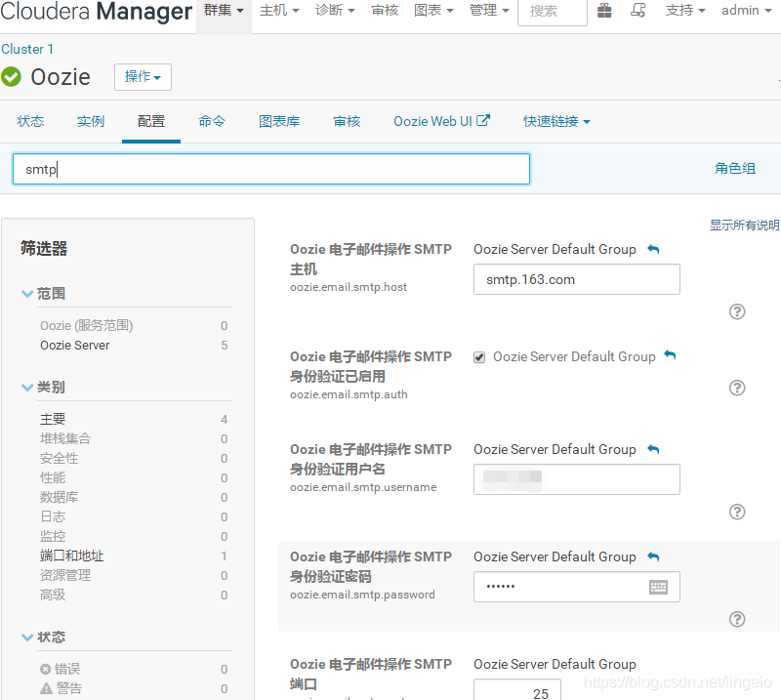Open running commands icon in top bar

tap(638, 11)
